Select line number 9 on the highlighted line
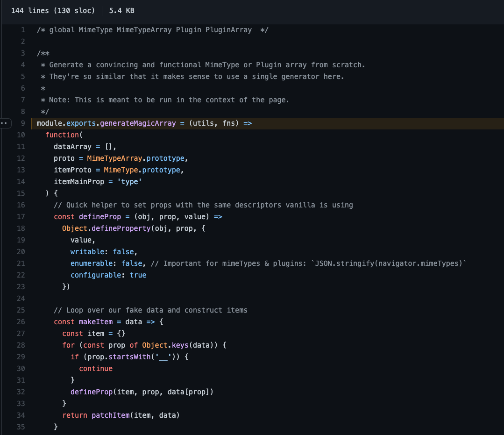This screenshot has width=504, height=435. (x=21, y=123)
